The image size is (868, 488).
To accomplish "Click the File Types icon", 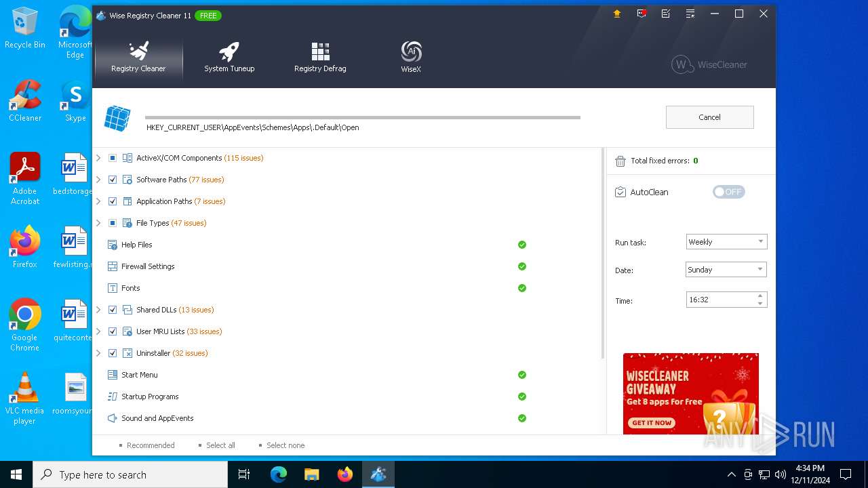I will click(x=127, y=223).
